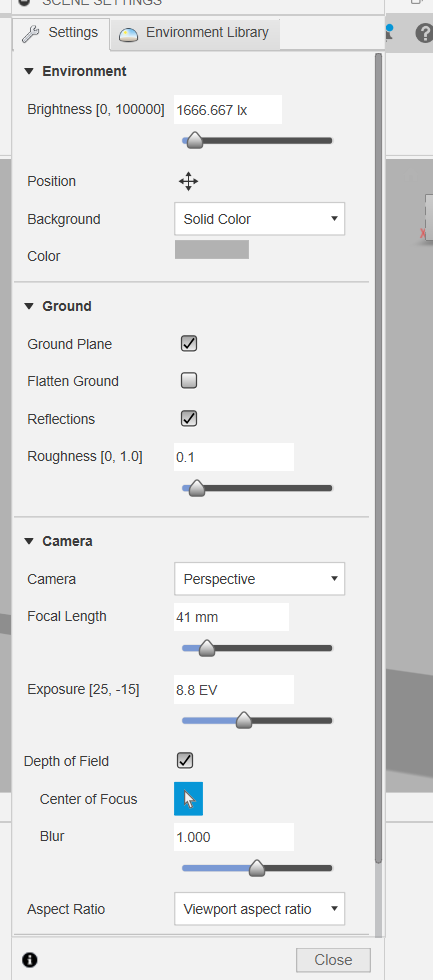Screen dimensions: 433x980
Task: Enable the Flatten Ground checkbox
Action: [189, 380]
